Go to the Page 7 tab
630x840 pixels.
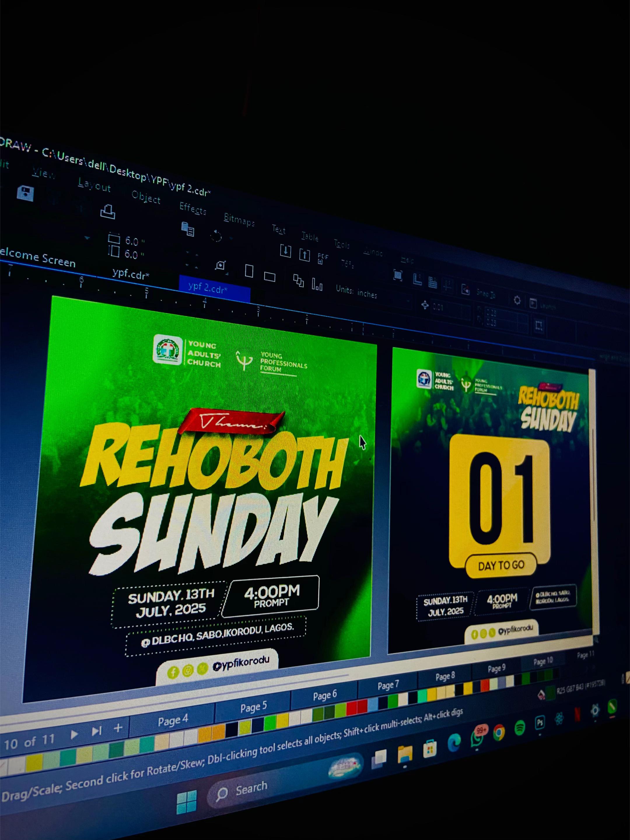(388, 685)
